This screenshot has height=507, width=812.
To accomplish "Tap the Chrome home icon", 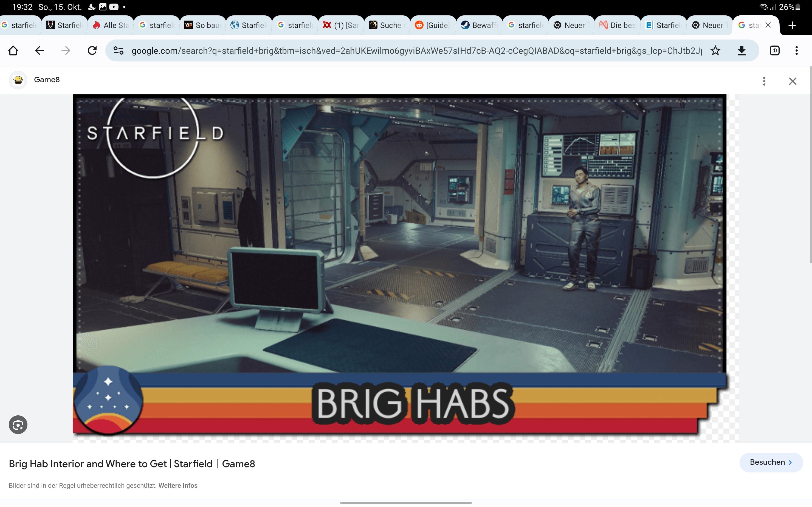I will [13, 51].
